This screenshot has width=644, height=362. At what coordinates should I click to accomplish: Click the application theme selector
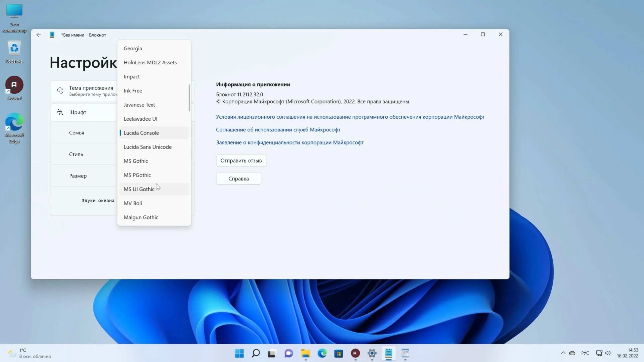[x=91, y=90]
